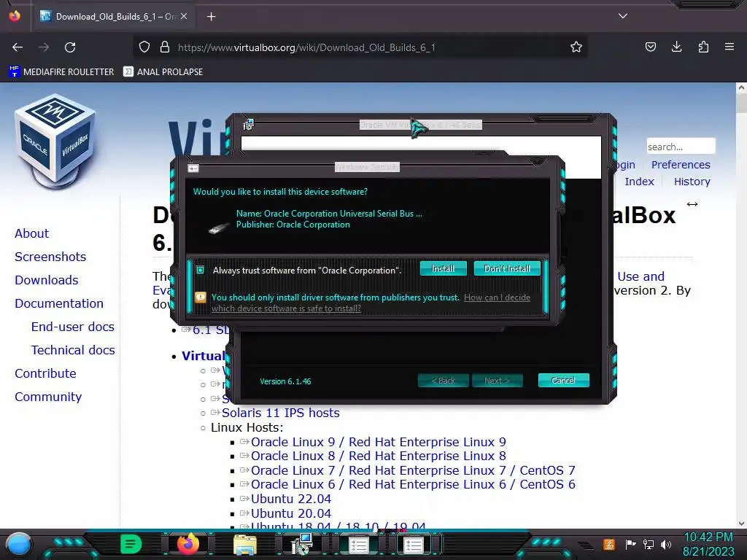Open the how-to-decide safe device software link

click(371, 303)
